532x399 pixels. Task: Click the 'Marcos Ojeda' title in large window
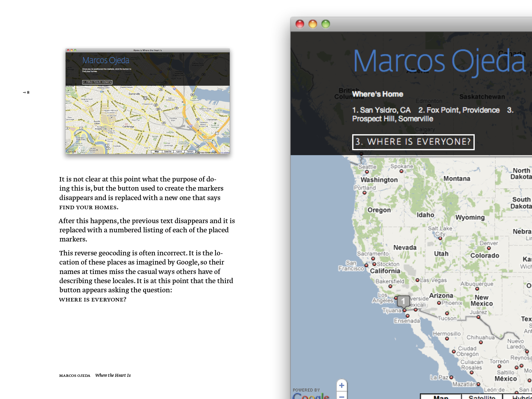coord(439,61)
